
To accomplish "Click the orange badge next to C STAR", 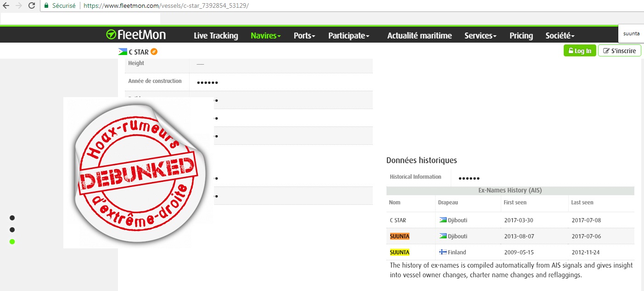I will click(x=154, y=52).
